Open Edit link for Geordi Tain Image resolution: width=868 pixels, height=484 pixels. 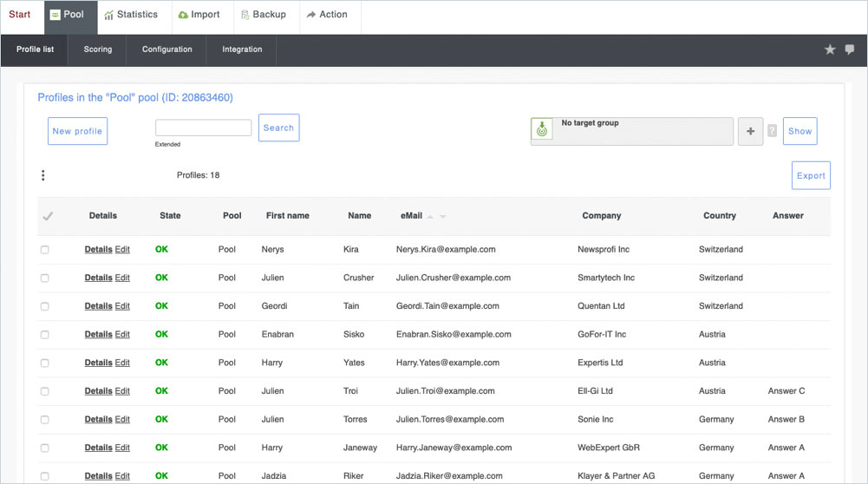(x=122, y=306)
